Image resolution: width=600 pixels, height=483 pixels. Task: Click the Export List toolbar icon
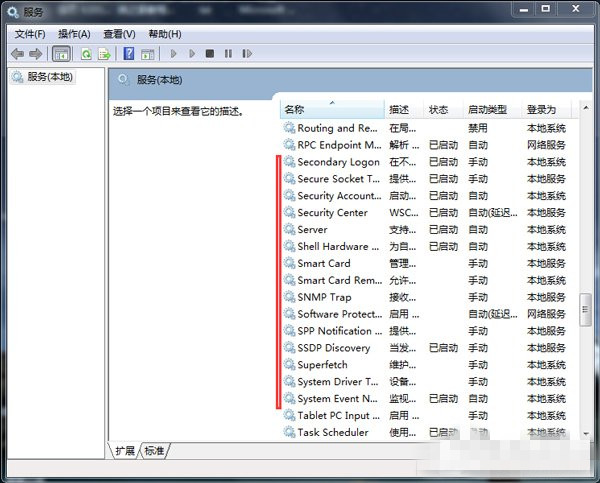(x=104, y=54)
